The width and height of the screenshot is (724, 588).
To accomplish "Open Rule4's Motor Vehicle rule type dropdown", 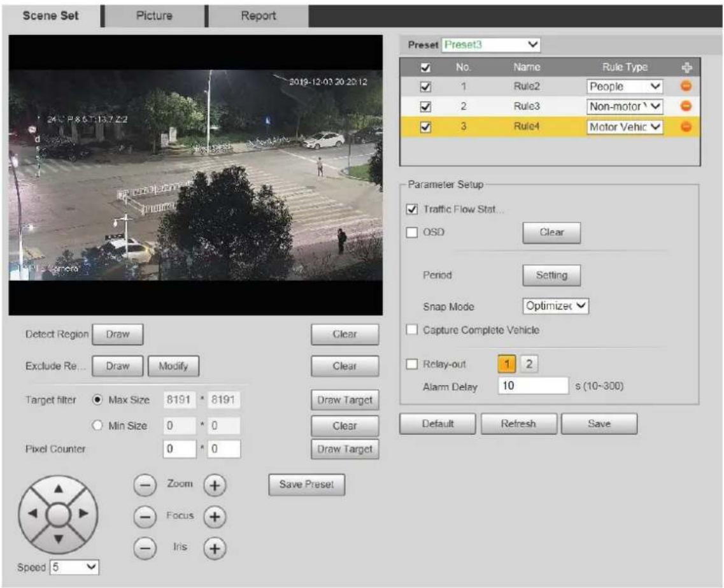I will pos(625,127).
